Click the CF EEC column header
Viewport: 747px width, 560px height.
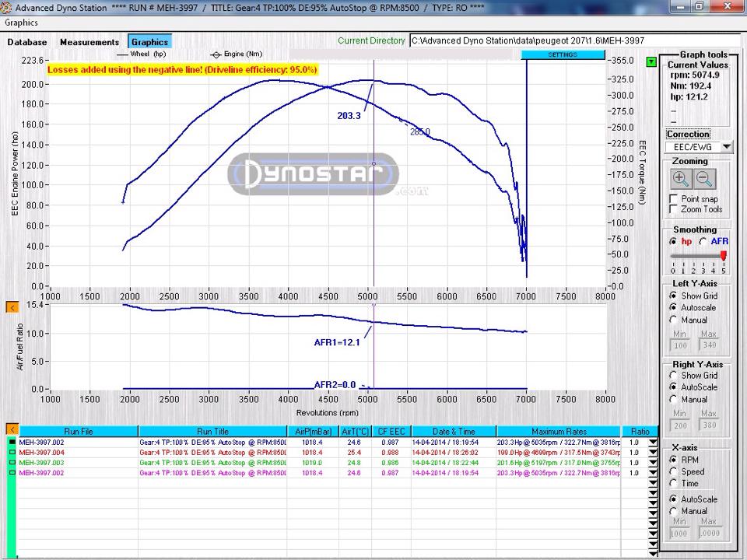[391, 432]
